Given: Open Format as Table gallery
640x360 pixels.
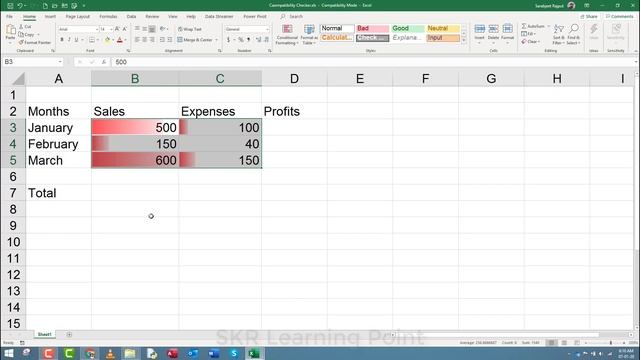Looking at the screenshot, I should (309, 34).
